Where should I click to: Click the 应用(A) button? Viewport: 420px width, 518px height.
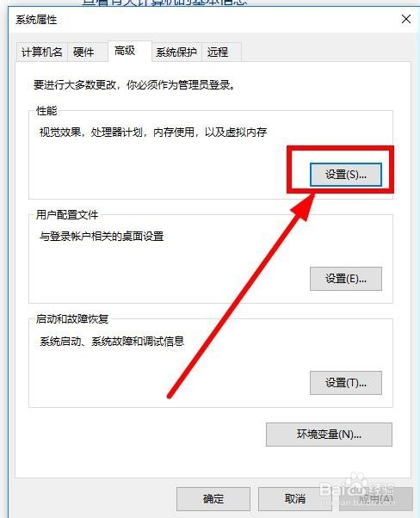[376, 499]
